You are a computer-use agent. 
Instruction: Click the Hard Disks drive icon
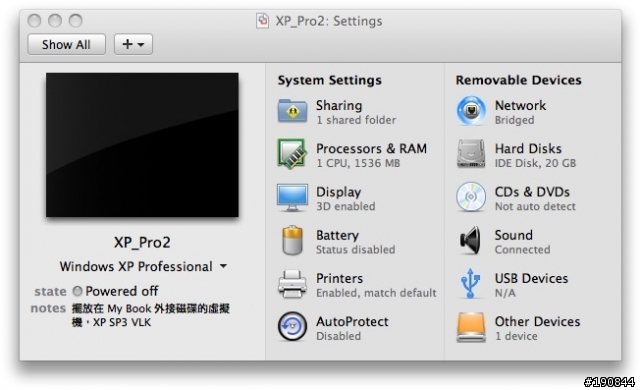(x=471, y=154)
